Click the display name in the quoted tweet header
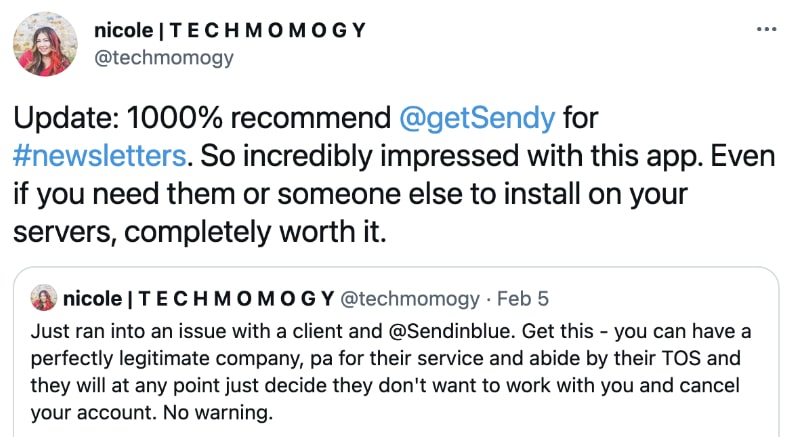 click(x=198, y=298)
